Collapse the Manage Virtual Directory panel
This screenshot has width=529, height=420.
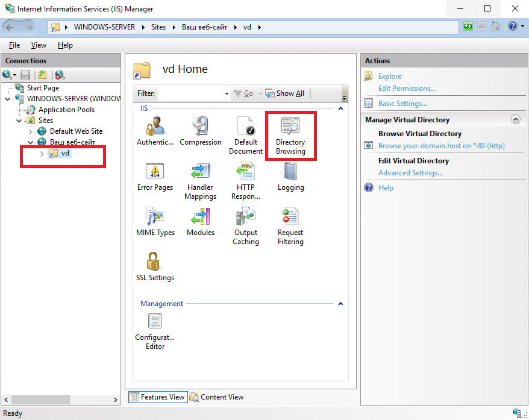pyautogui.click(x=516, y=119)
